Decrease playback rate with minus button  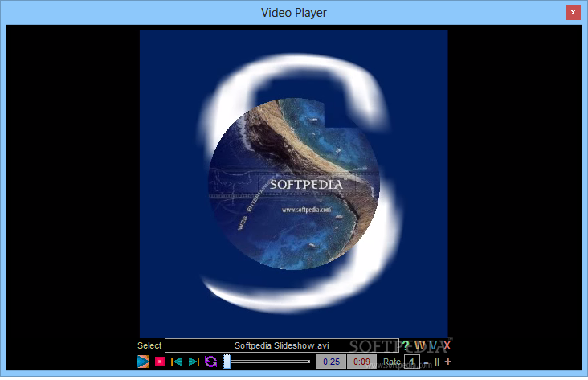point(426,363)
